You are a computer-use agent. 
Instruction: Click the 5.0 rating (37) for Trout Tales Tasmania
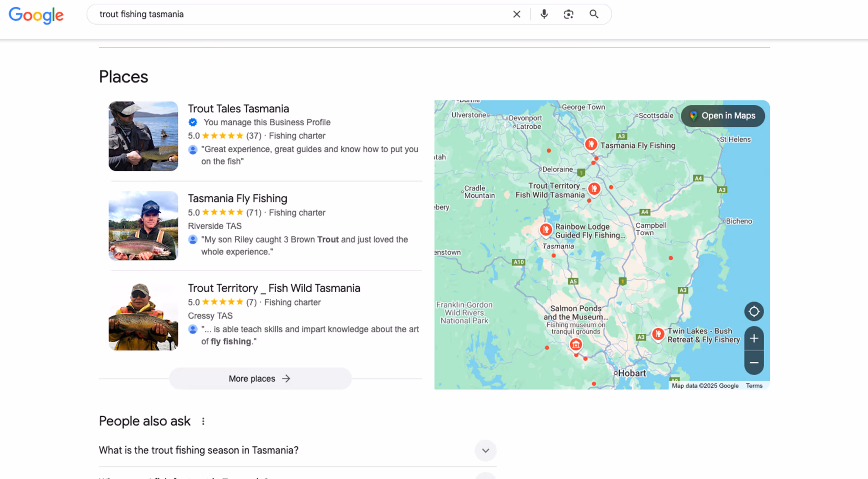tap(224, 136)
